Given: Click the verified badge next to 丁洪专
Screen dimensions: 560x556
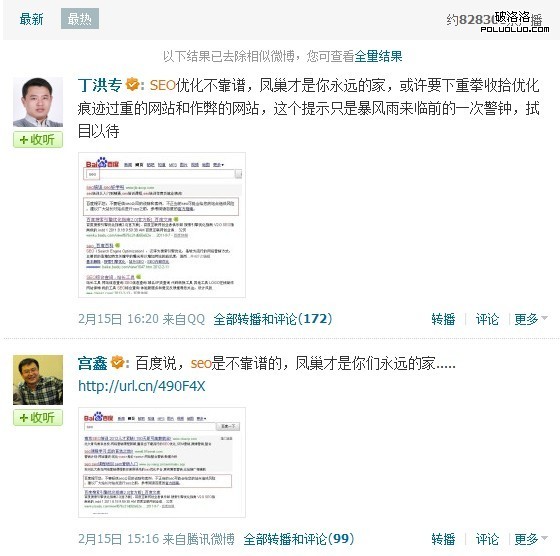Looking at the screenshot, I should (x=132, y=85).
